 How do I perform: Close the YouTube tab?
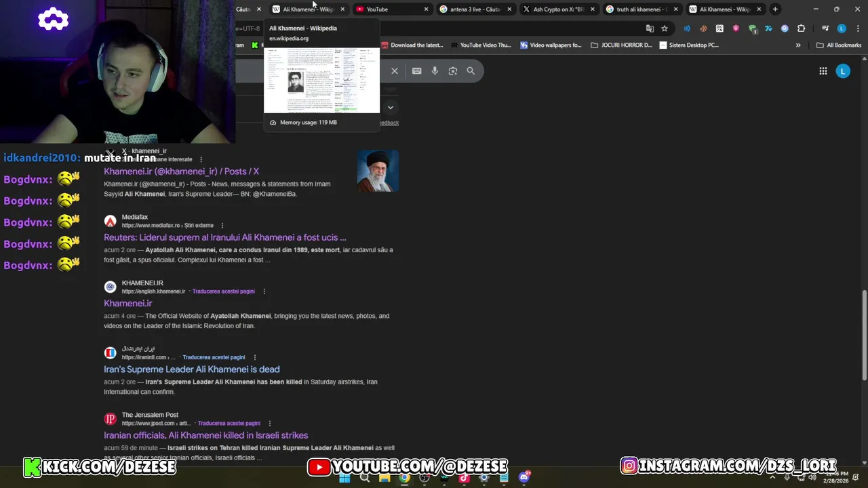coord(426,9)
